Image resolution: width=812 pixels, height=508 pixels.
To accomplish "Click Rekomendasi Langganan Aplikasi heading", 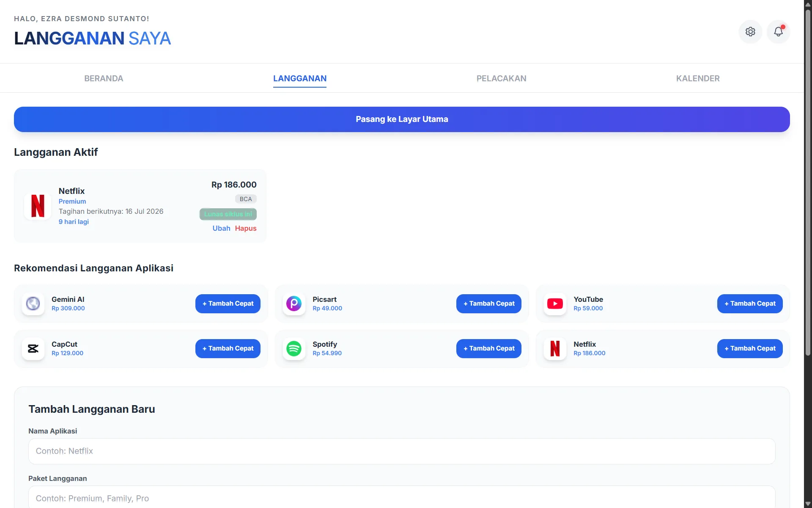I will 93,268.
